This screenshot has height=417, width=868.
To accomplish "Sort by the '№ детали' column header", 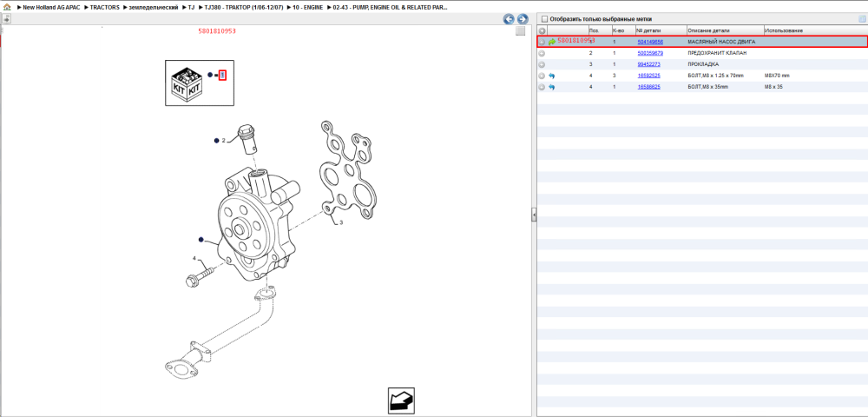I will tap(661, 30).
